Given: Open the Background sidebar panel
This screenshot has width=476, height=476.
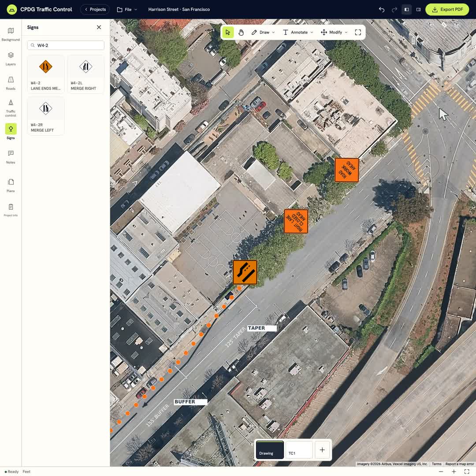Looking at the screenshot, I should tap(11, 34).
